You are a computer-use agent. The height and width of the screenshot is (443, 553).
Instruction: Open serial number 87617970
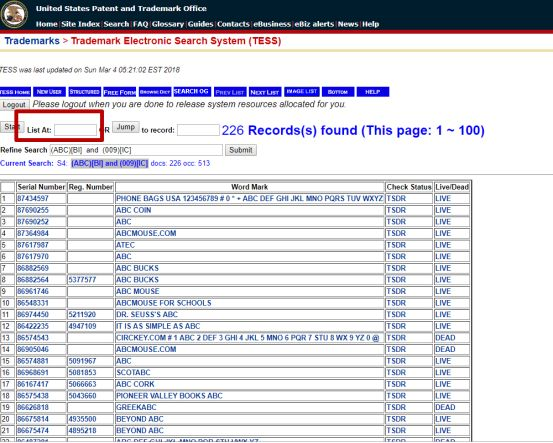point(33,256)
